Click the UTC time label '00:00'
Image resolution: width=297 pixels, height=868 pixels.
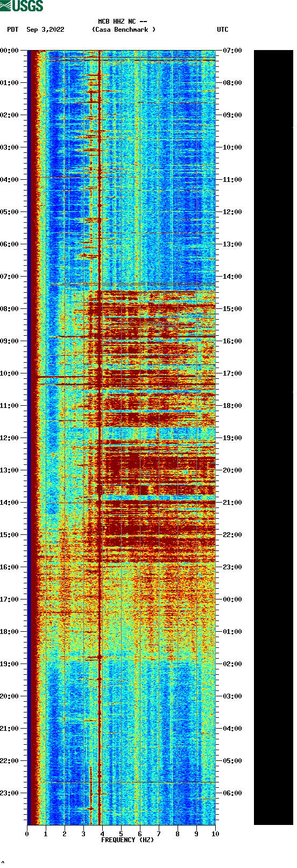[x=232, y=599]
